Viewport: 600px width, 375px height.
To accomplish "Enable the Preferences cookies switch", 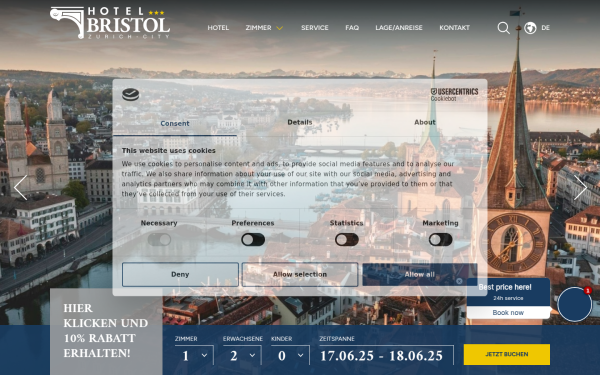I will click(253, 240).
